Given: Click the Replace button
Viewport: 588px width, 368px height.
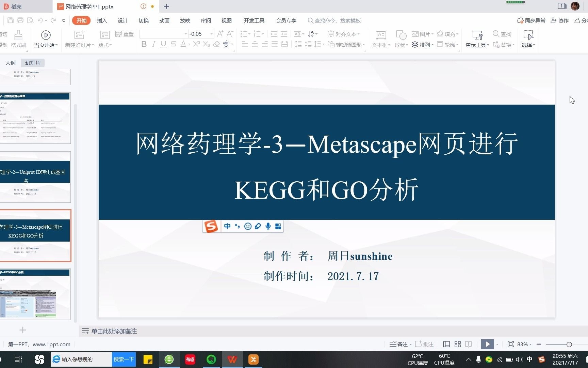Looking at the screenshot, I should pos(503,44).
